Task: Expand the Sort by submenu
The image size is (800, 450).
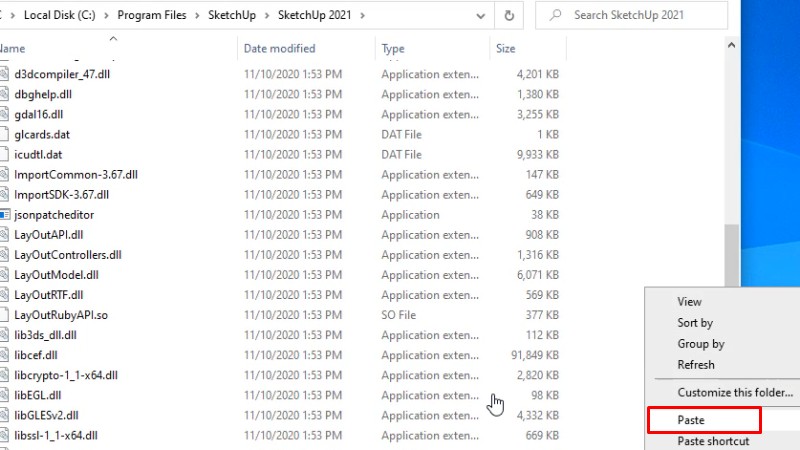Action: [x=695, y=323]
